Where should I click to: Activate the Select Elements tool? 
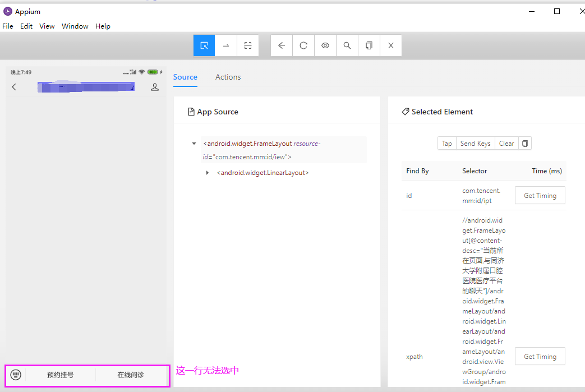click(x=204, y=45)
